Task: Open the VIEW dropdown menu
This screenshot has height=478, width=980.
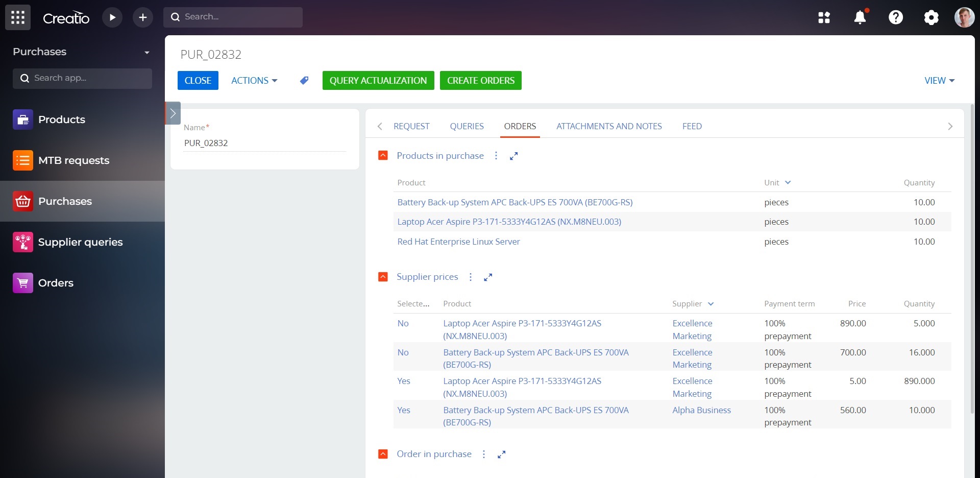Action: pos(939,80)
